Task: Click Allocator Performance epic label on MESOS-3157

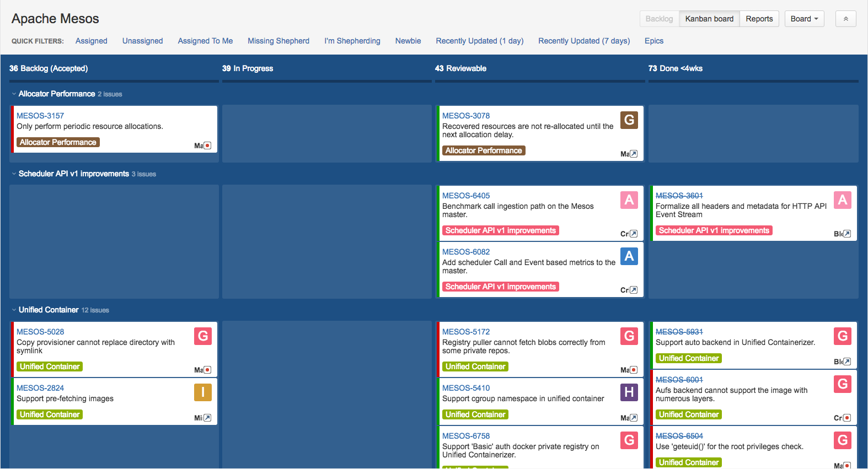Action: click(x=58, y=142)
